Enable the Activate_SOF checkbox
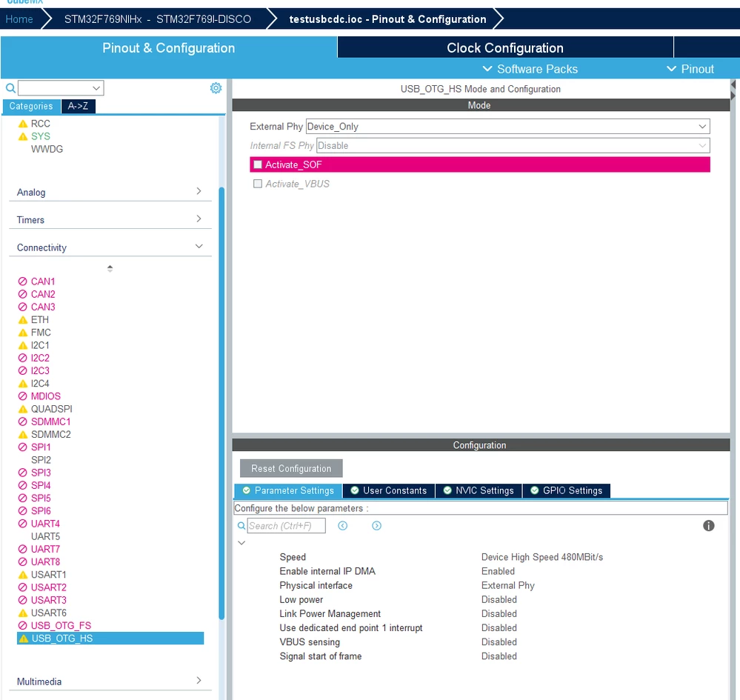Viewport: 740px width, 700px height. 258,164
